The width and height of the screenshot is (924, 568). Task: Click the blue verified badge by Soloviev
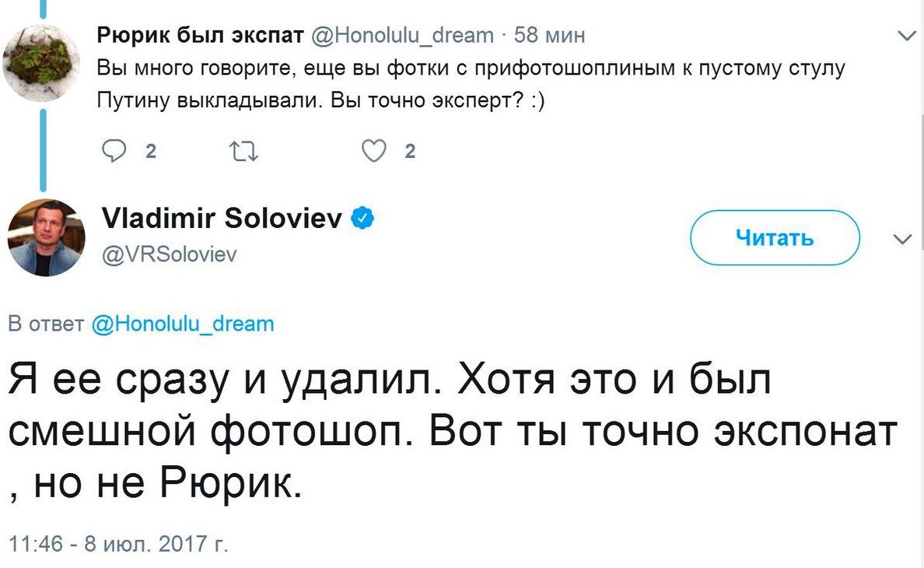(x=362, y=219)
